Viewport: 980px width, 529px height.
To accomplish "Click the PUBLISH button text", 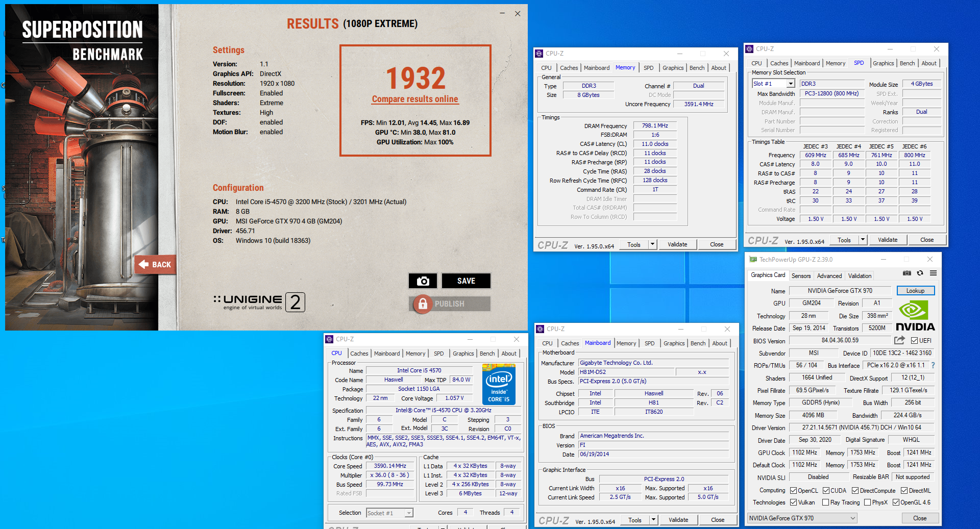I will [x=450, y=304].
